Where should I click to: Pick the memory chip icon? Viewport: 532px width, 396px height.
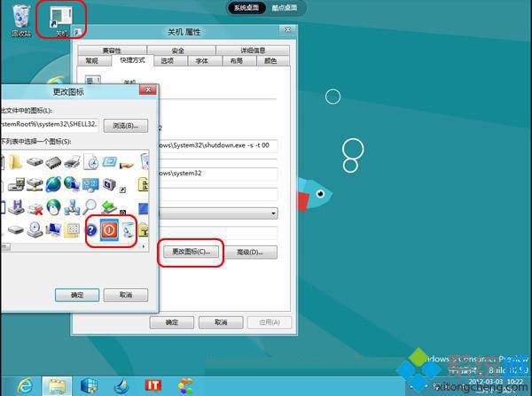pos(53,162)
